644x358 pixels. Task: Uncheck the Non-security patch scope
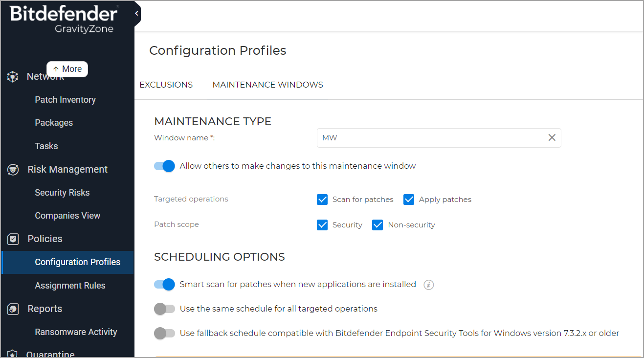click(x=378, y=224)
